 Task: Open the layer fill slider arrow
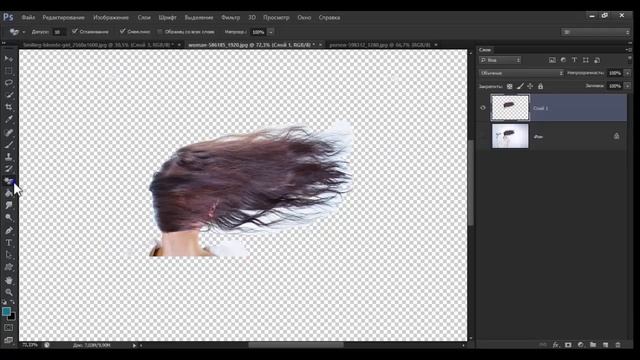[628, 86]
